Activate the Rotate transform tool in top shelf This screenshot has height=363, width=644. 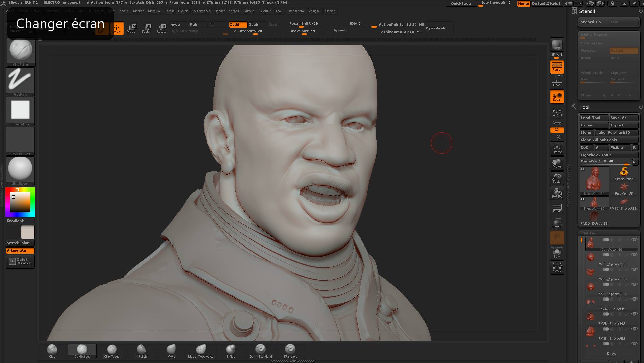[x=162, y=28]
